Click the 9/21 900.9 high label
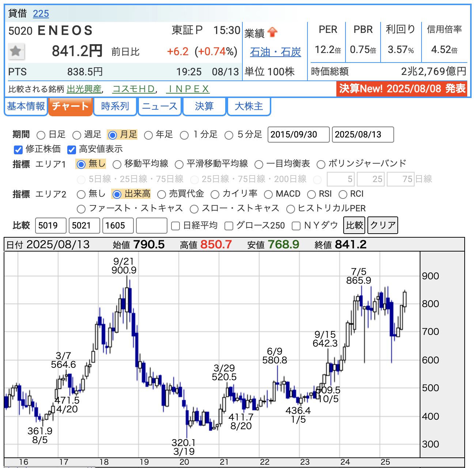 (x=124, y=266)
